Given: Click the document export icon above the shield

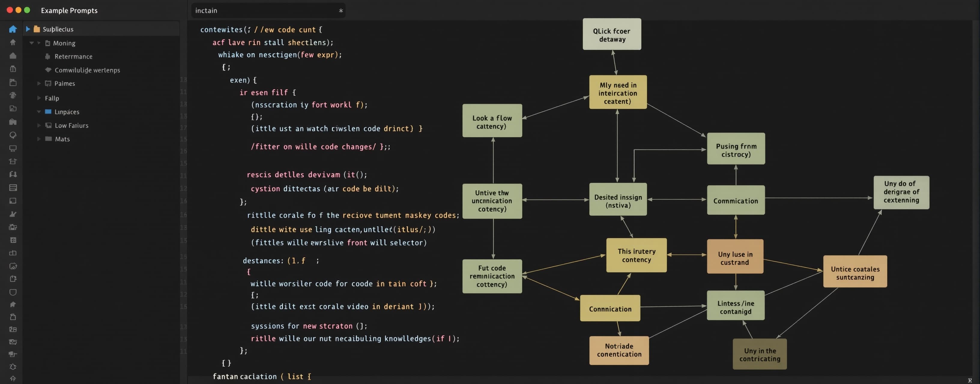Looking at the screenshot, I should [13, 279].
